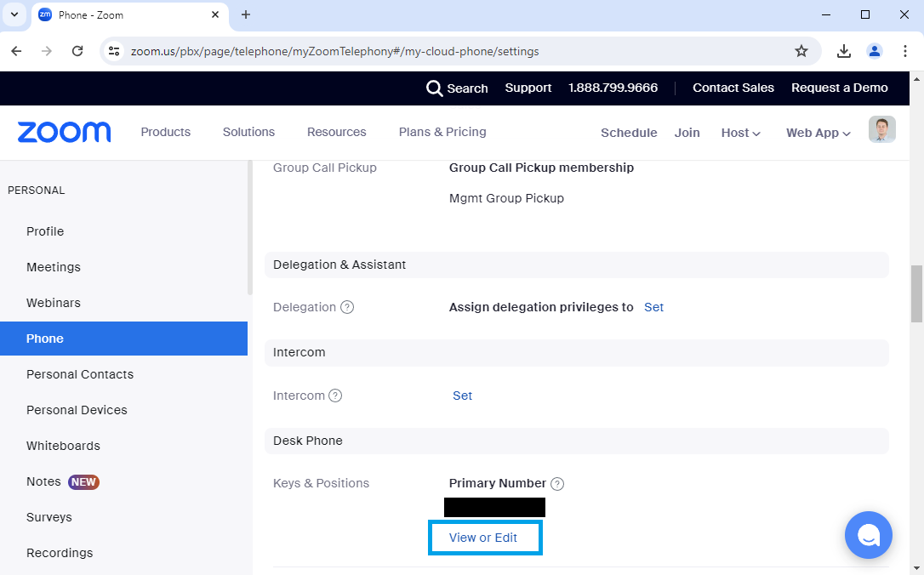Reload the page
924x575 pixels.
(x=77, y=51)
